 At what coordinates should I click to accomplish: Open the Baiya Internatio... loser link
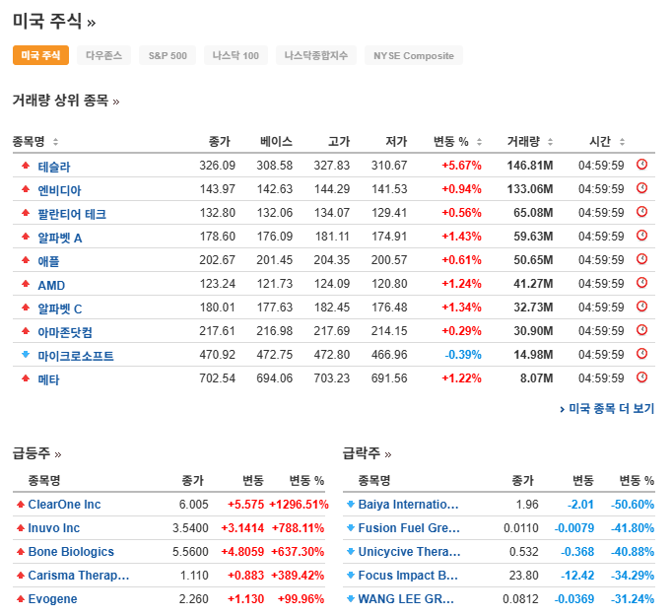[409, 504]
